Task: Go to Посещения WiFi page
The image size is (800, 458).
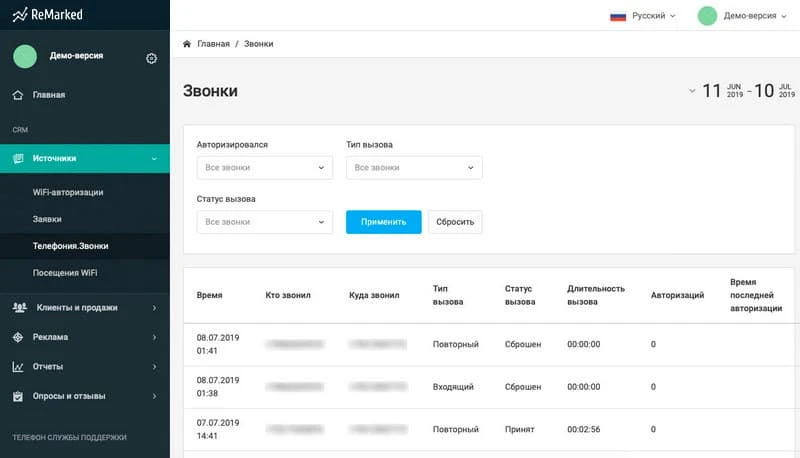Action: coord(65,272)
